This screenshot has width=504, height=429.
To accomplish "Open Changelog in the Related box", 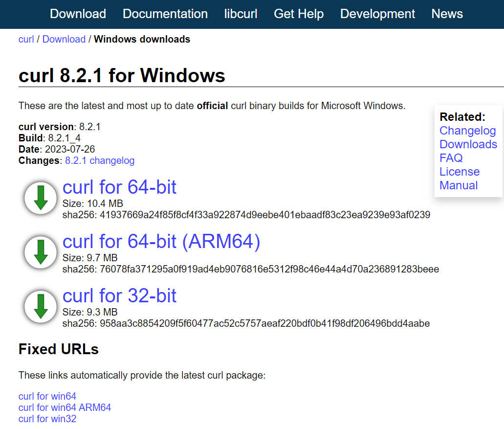I will click(467, 131).
